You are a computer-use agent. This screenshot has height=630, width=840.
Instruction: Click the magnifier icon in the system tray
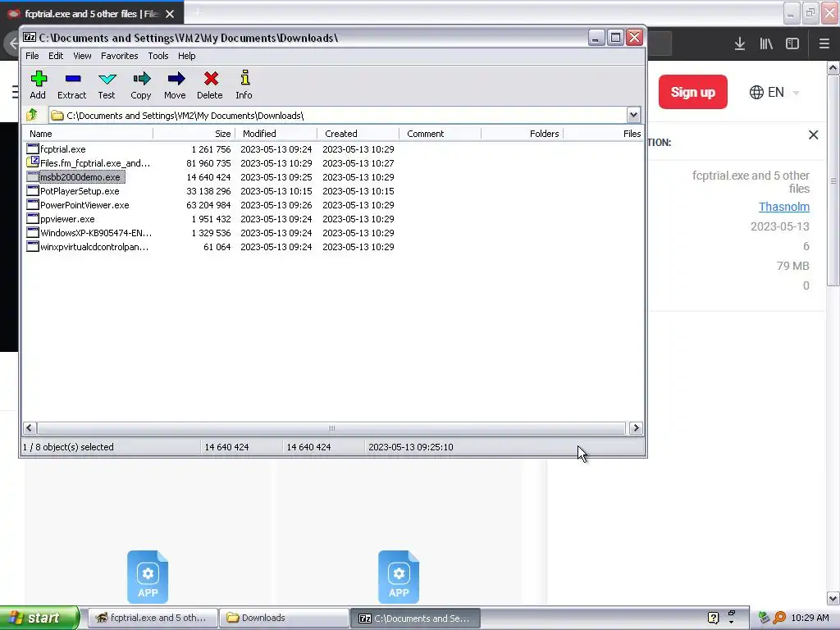tap(779, 618)
